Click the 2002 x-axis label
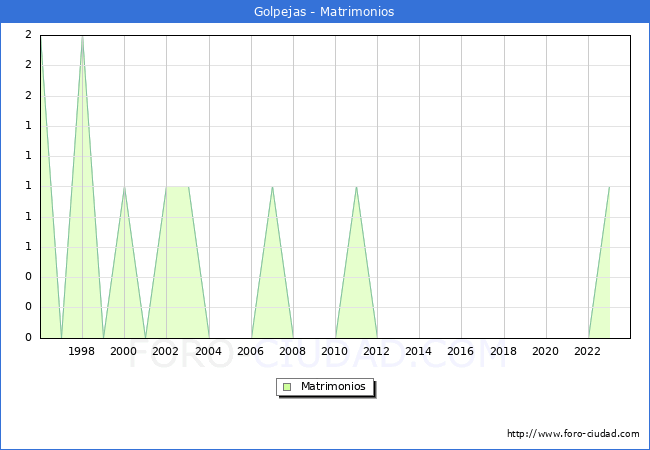Image resolution: width=650 pixels, height=450 pixels. pos(165,351)
